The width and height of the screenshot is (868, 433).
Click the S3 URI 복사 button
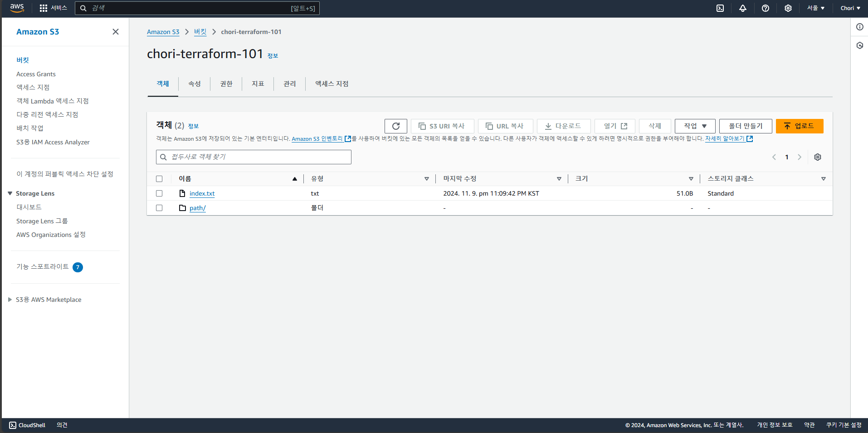point(443,126)
